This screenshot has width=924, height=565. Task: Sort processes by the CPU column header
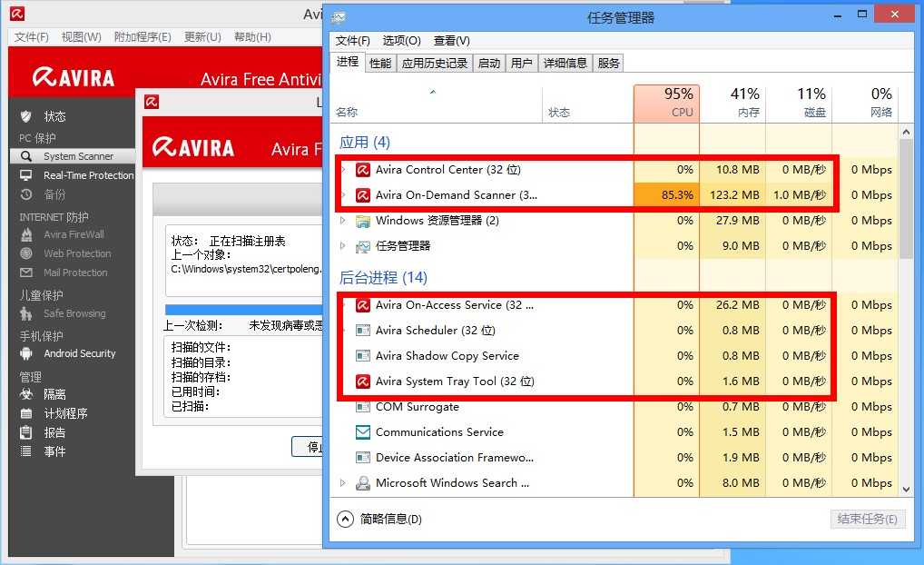pyautogui.click(x=666, y=104)
